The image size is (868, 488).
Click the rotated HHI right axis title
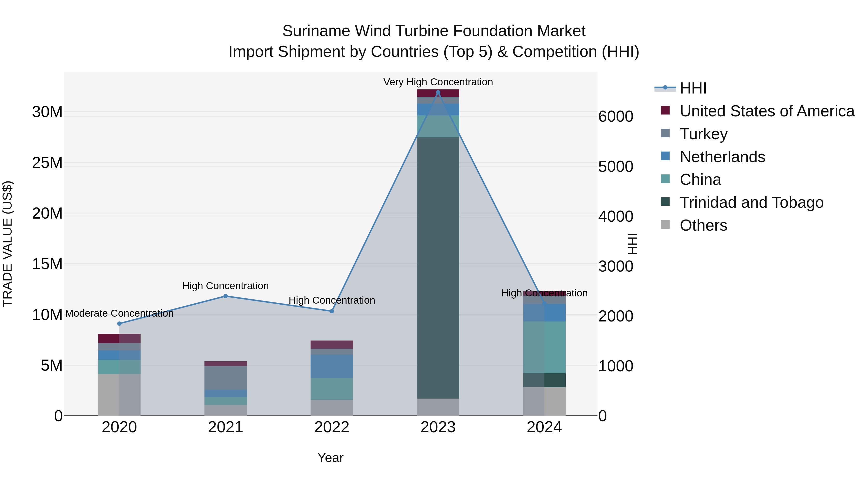tap(633, 244)
